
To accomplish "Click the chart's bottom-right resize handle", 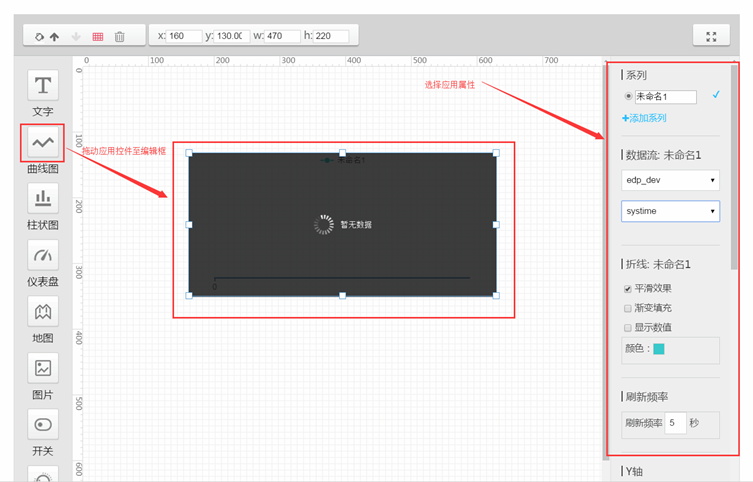I will tap(496, 295).
